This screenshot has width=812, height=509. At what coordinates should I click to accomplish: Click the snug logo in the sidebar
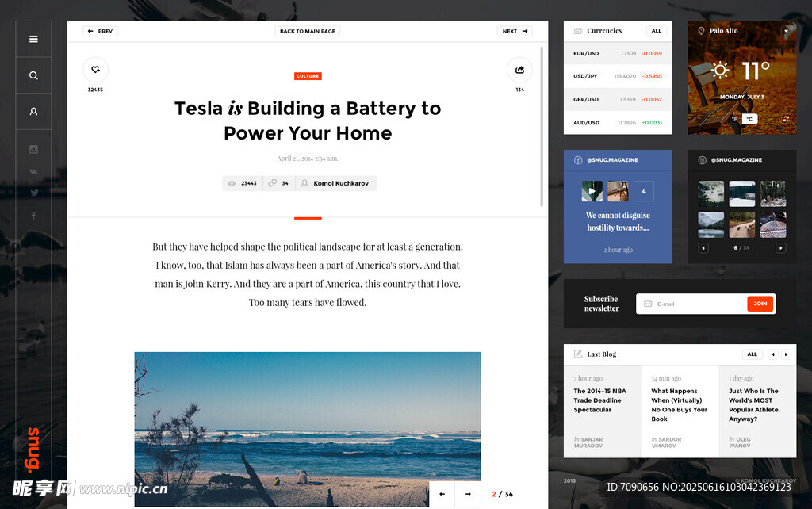pos(33,450)
